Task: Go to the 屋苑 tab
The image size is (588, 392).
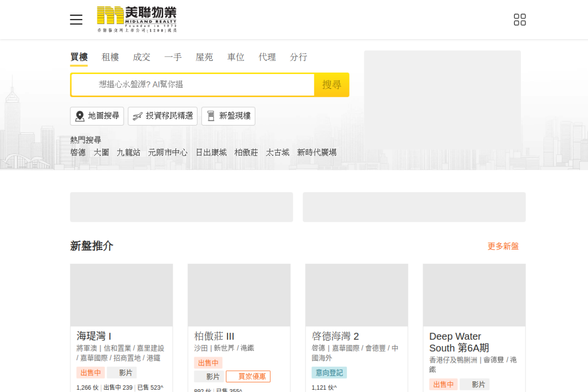Action: tap(204, 57)
